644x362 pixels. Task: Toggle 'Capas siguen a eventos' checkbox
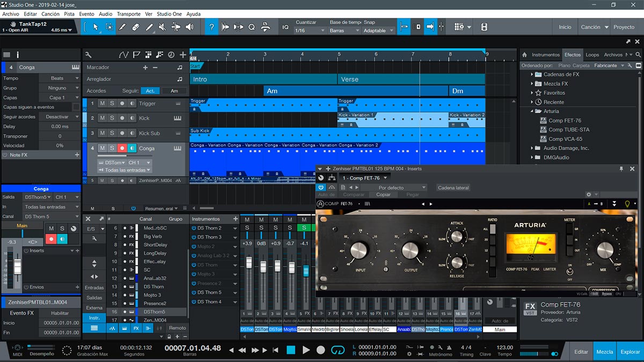(x=76, y=107)
